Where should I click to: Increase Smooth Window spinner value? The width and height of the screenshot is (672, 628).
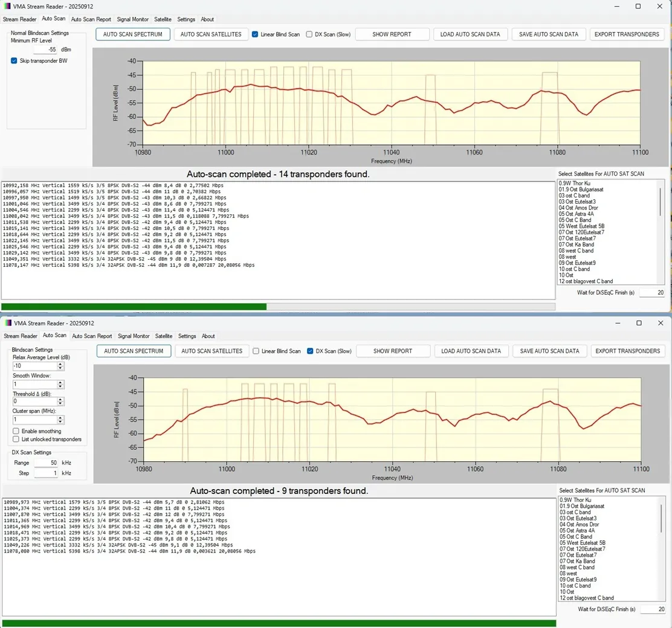click(x=60, y=383)
